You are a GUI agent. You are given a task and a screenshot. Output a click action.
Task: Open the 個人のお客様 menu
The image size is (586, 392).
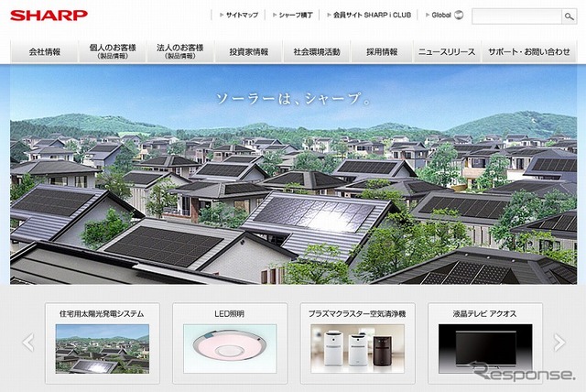(113, 51)
